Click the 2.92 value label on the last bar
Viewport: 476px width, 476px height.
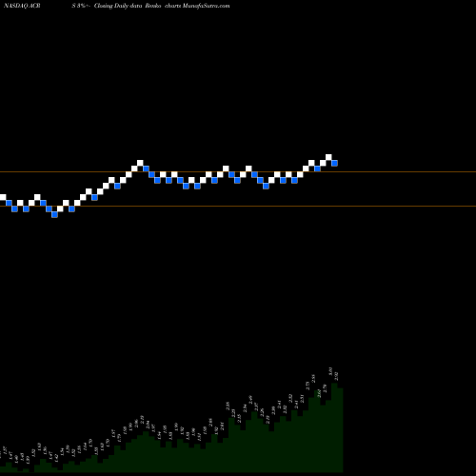(337, 376)
